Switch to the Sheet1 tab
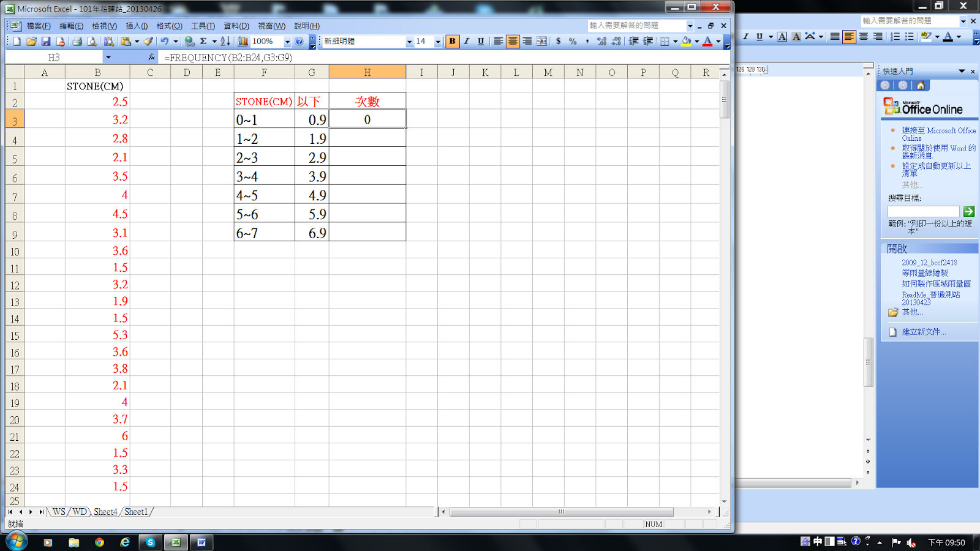 click(x=136, y=512)
